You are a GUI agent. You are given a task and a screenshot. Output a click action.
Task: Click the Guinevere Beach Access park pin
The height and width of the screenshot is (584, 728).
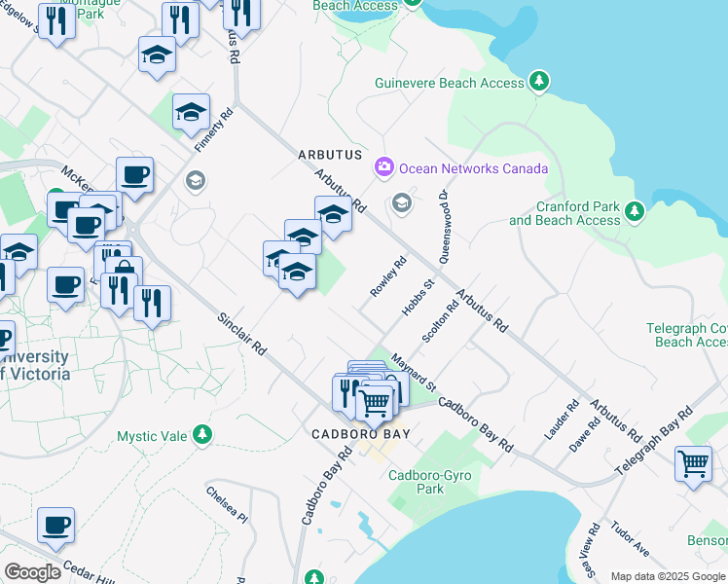(538, 82)
